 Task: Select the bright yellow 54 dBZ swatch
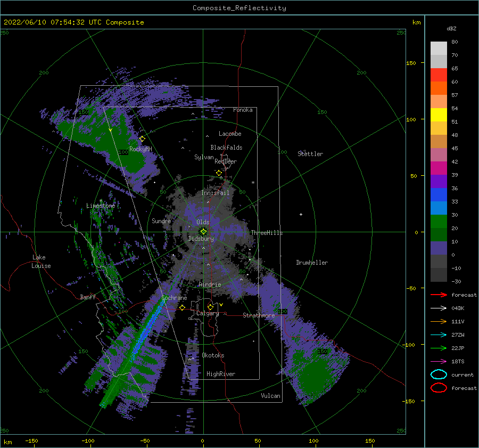click(x=439, y=115)
